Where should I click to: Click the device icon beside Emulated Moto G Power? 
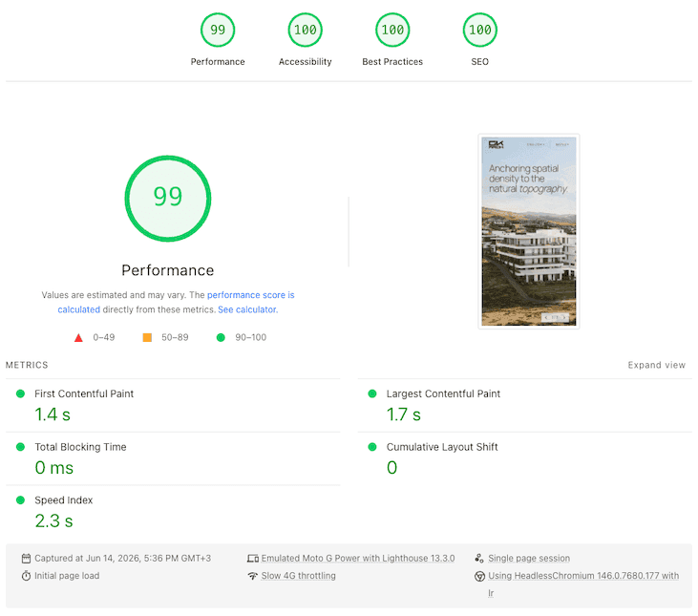click(x=253, y=558)
